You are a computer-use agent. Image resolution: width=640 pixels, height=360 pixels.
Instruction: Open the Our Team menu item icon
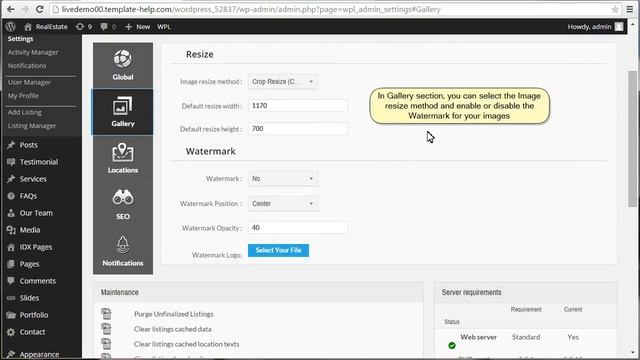[11, 213]
